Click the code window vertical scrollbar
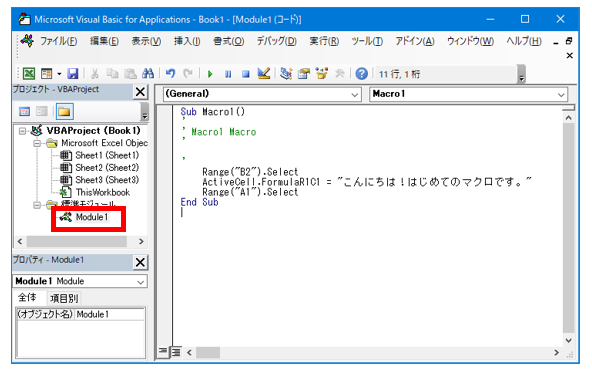Screen dimensions: 592x372 [x=568, y=229]
